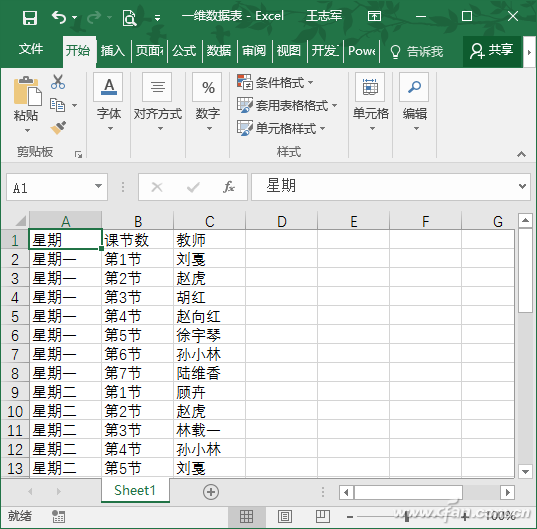The image size is (537, 529).
Task: Add a new sheet with plus icon
Action: click(211, 492)
